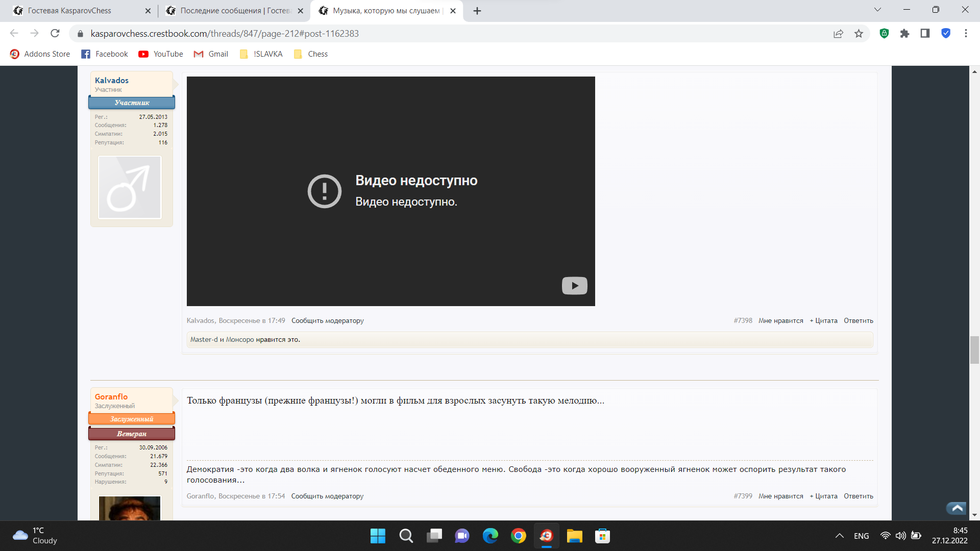Open Chrome from the taskbar
This screenshot has width=980, height=551.
pos(518,536)
